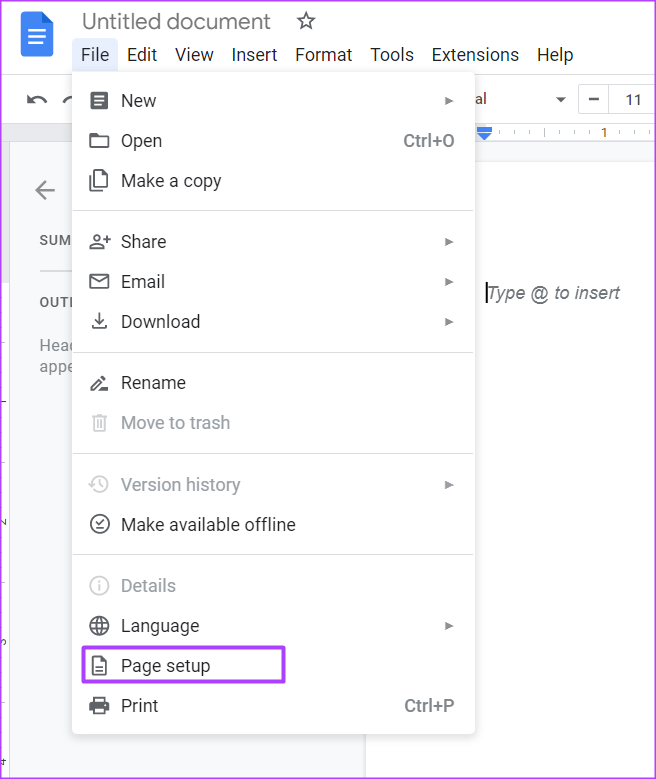The image size is (656, 779).
Task: Star the Untitled document
Action: (306, 21)
